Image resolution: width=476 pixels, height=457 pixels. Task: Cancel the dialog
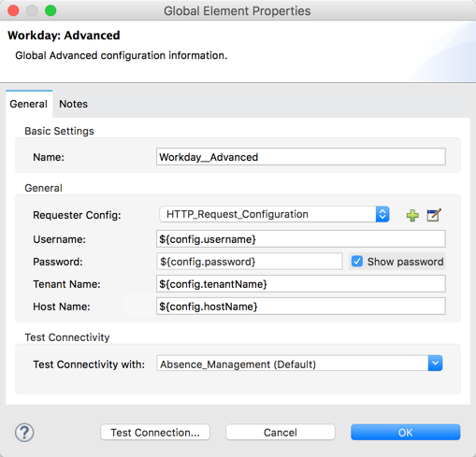pyautogui.click(x=281, y=433)
